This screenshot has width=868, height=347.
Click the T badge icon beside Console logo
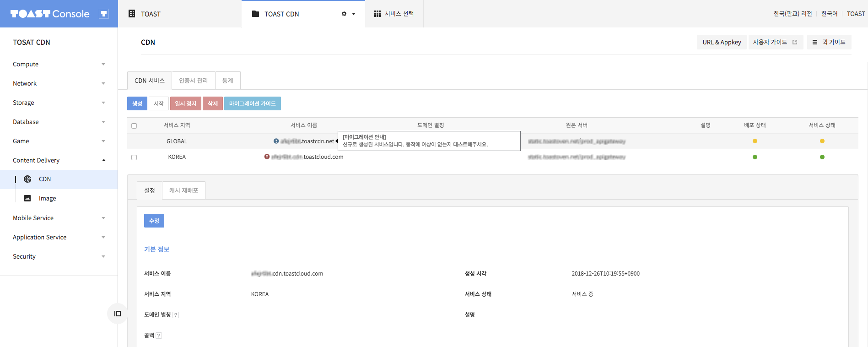(104, 14)
